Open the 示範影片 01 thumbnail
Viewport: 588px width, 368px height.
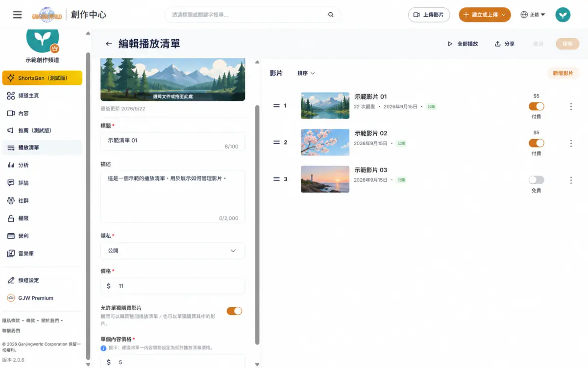325,105
